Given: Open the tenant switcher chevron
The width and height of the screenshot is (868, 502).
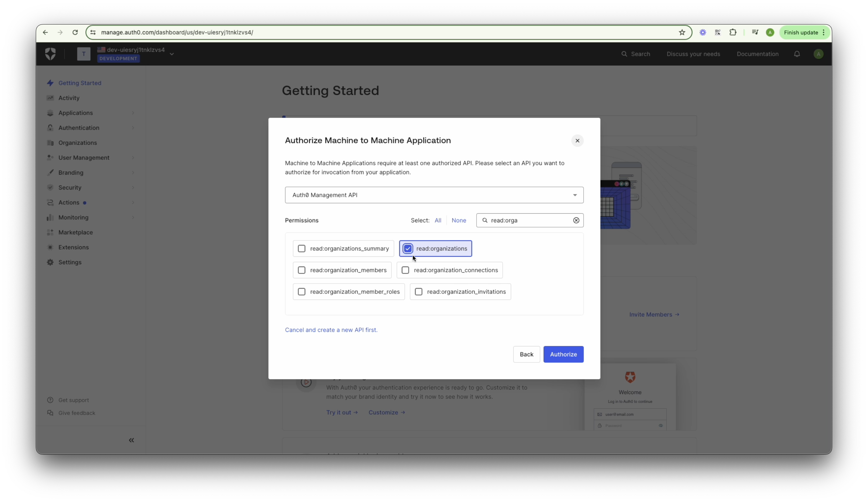Looking at the screenshot, I should coord(172,54).
